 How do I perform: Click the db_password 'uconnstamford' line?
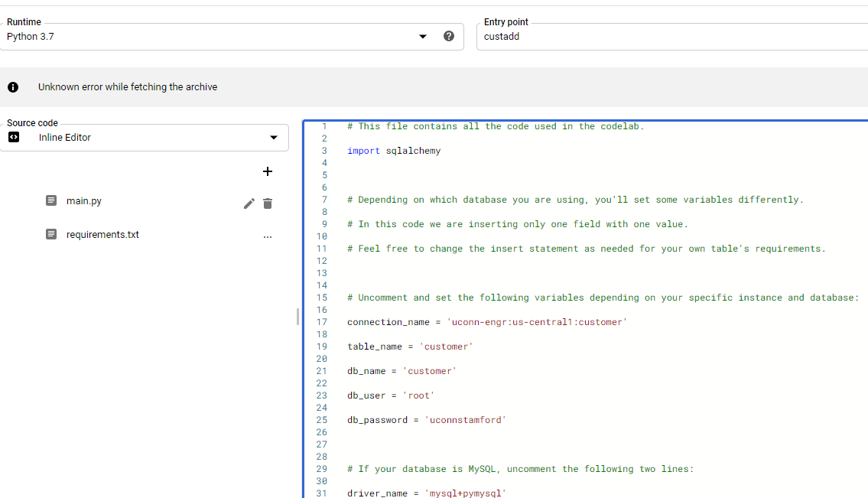427,420
